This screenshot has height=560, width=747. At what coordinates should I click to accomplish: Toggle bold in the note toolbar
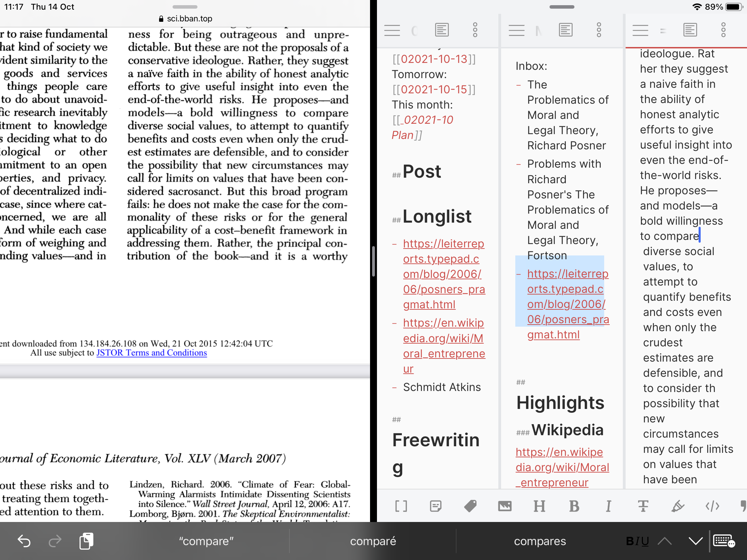[574, 506]
